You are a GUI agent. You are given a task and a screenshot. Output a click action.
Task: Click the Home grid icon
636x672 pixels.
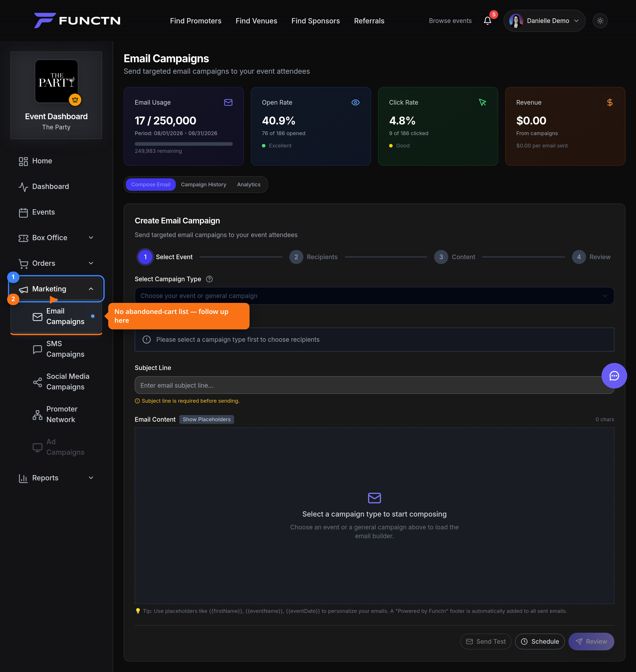(23, 161)
